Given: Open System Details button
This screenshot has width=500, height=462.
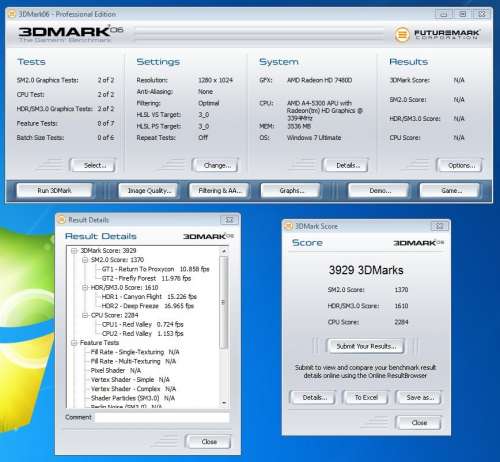Looking at the screenshot, I should tap(346, 165).
